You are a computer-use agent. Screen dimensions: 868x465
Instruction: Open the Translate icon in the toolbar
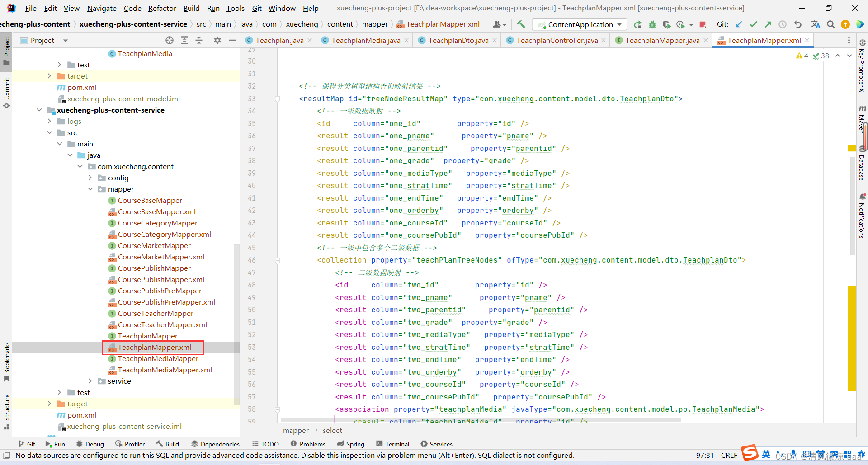[x=816, y=24]
